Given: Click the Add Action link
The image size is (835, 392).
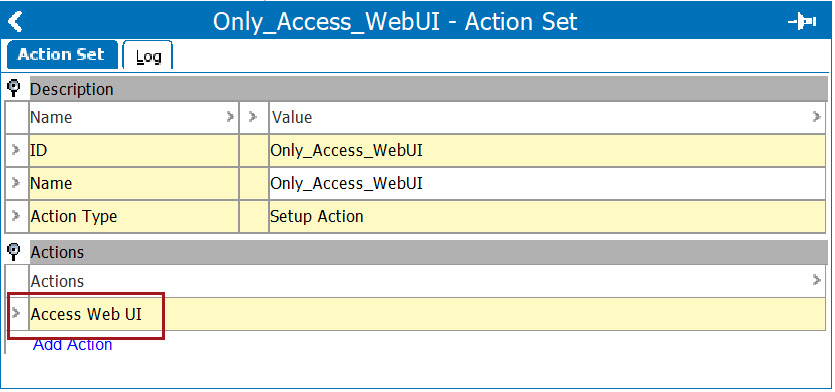Looking at the screenshot, I should 72,345.
